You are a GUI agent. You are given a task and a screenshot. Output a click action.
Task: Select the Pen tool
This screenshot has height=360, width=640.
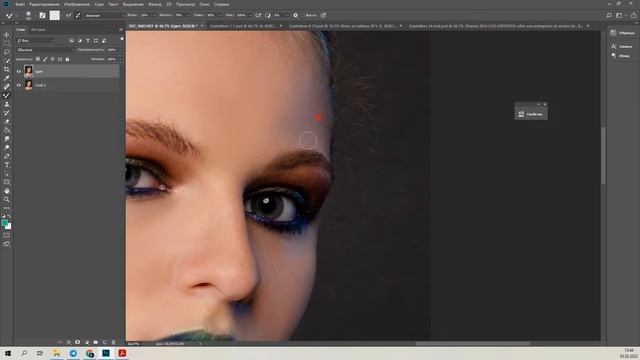7,156
